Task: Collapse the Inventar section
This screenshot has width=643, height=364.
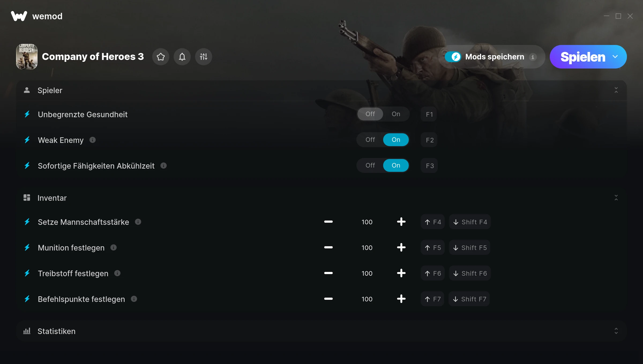Action: [616, 198]
